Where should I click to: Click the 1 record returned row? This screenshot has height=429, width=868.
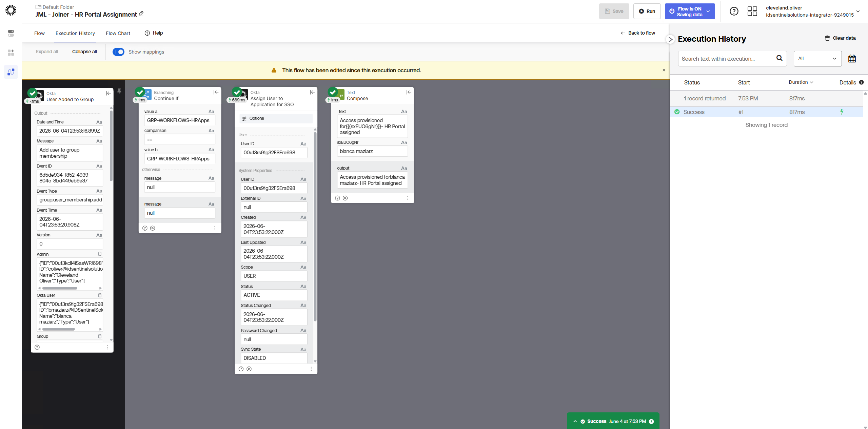coord(766,98)
